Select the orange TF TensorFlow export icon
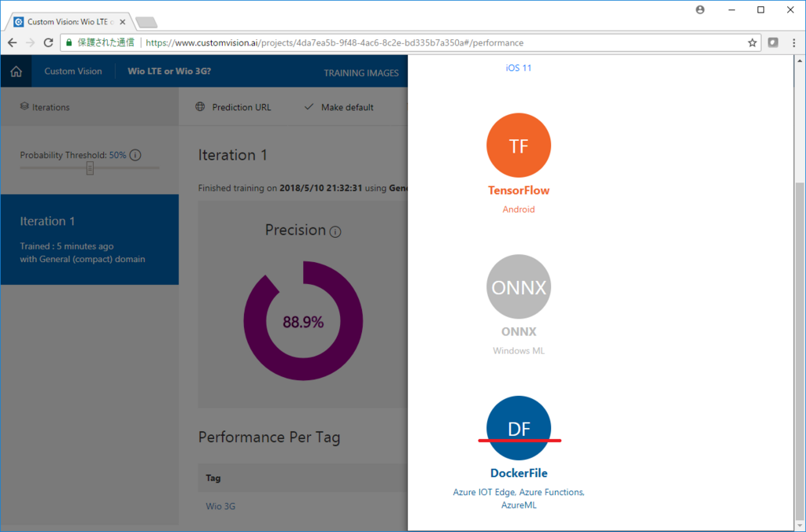Image resolution: width=806 pixels, height=532 pixels. point(519,146)
